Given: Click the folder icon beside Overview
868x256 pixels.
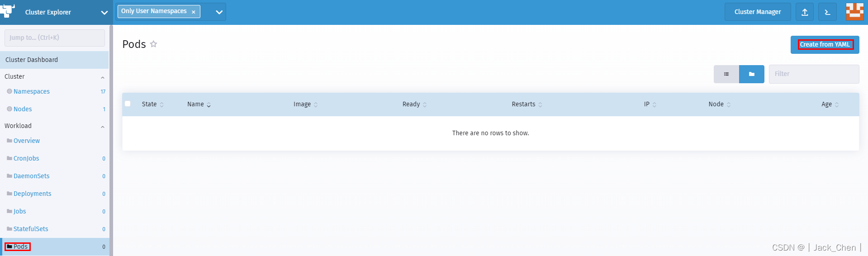Looking at the screenshot, I should (x=9, y=141).
